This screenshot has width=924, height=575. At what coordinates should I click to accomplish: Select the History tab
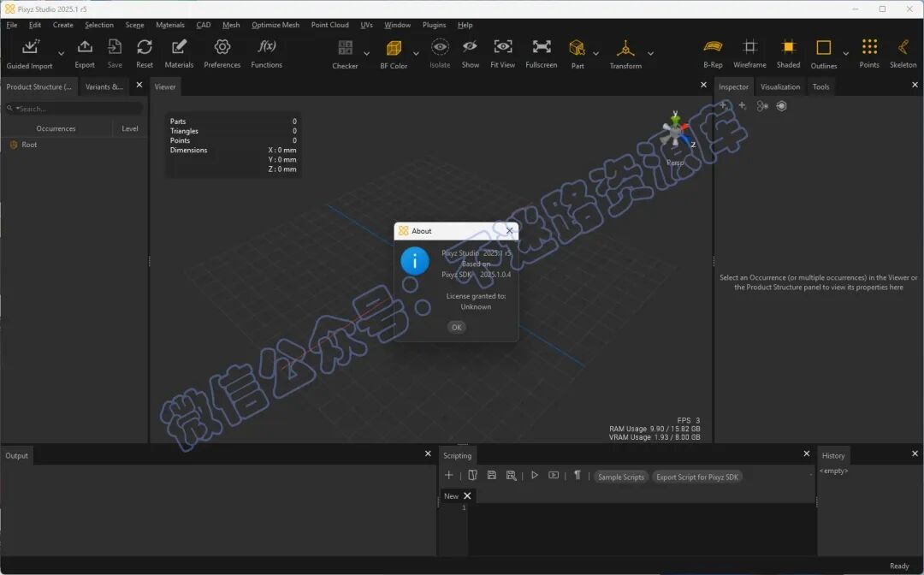[x=833, y=455]
